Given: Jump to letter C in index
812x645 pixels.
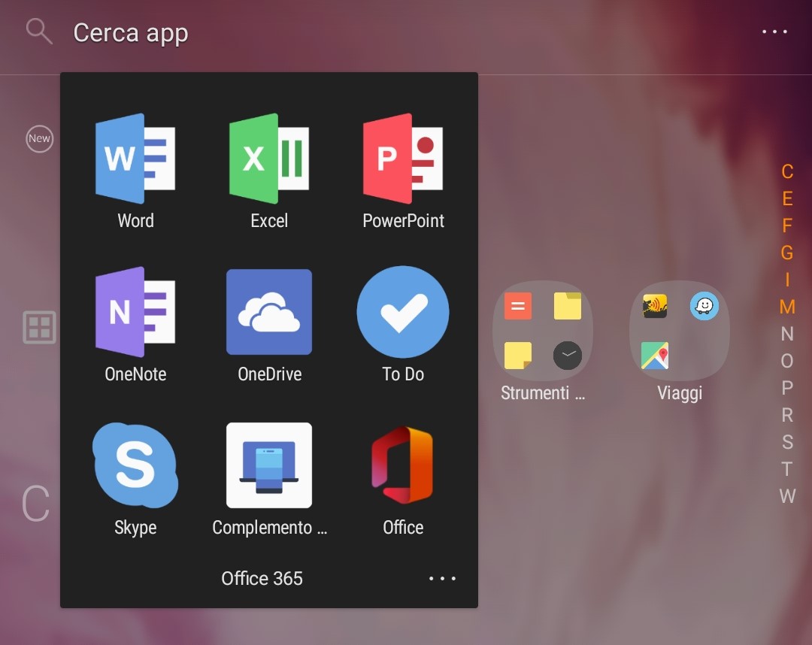Looking at the screenshot, I should (x=787, y=172).
